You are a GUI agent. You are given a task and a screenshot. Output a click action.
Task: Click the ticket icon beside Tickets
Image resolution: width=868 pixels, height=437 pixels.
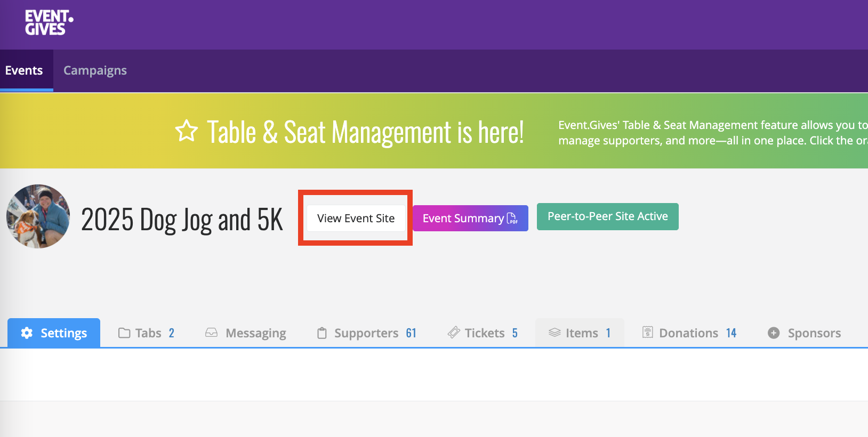454,333
